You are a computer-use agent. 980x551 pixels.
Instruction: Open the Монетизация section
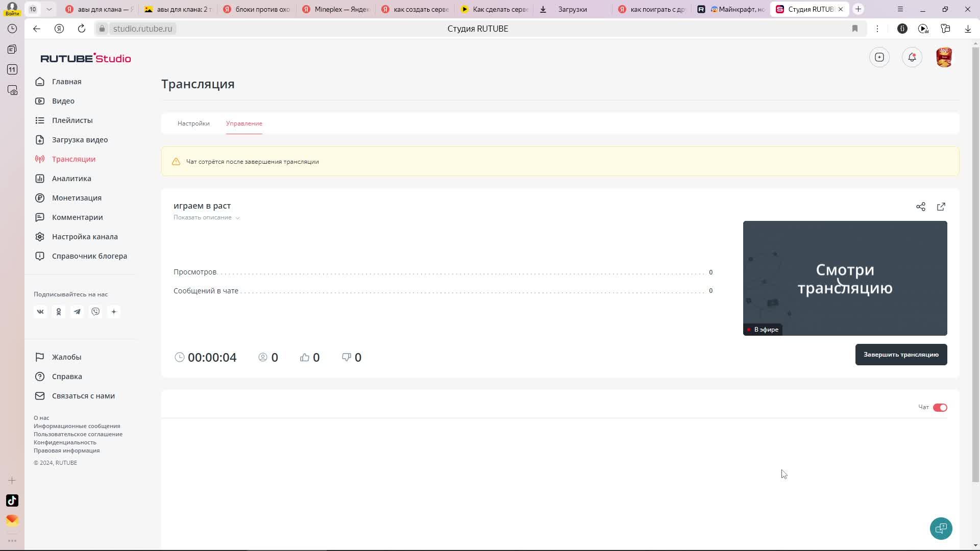(77, 198)
